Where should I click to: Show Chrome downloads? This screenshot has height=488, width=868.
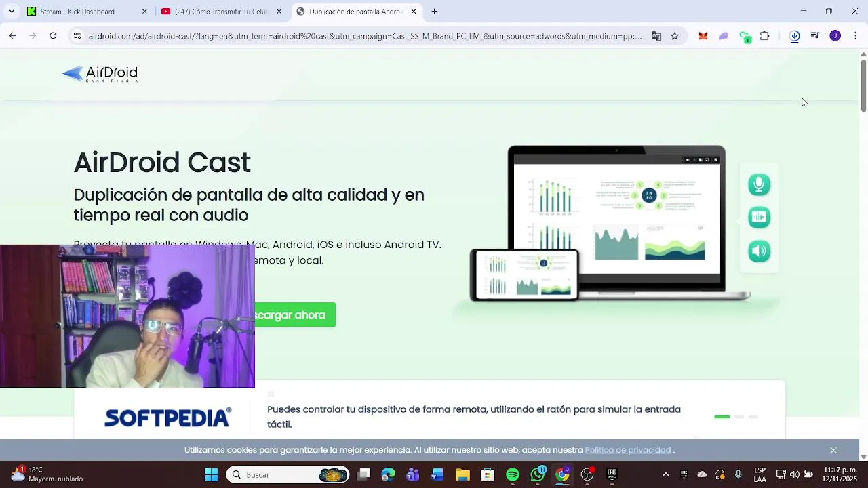click(x=795, y=36)
